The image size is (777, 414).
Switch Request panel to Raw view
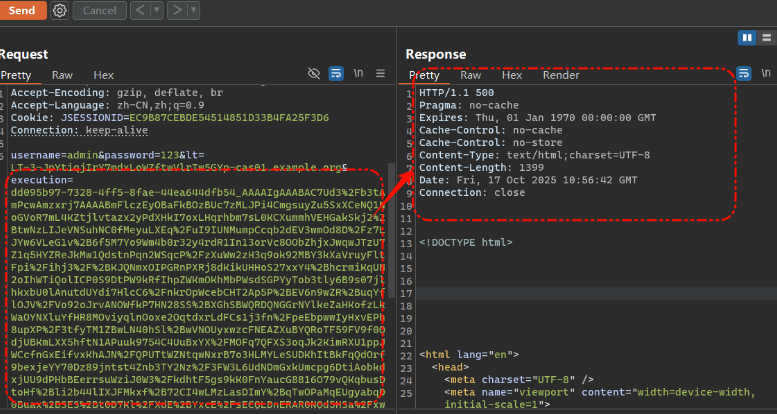[x=62, y=75]
